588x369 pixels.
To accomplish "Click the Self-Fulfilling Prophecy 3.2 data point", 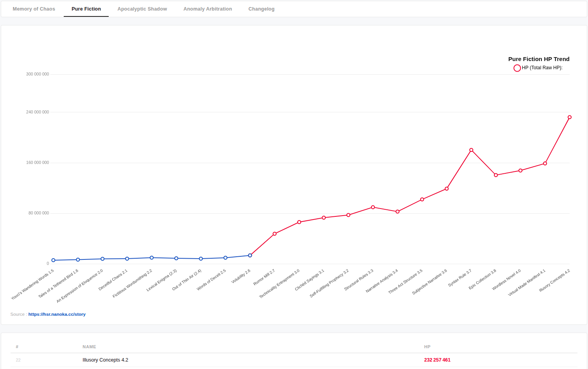I will click(x=348, y=215).
